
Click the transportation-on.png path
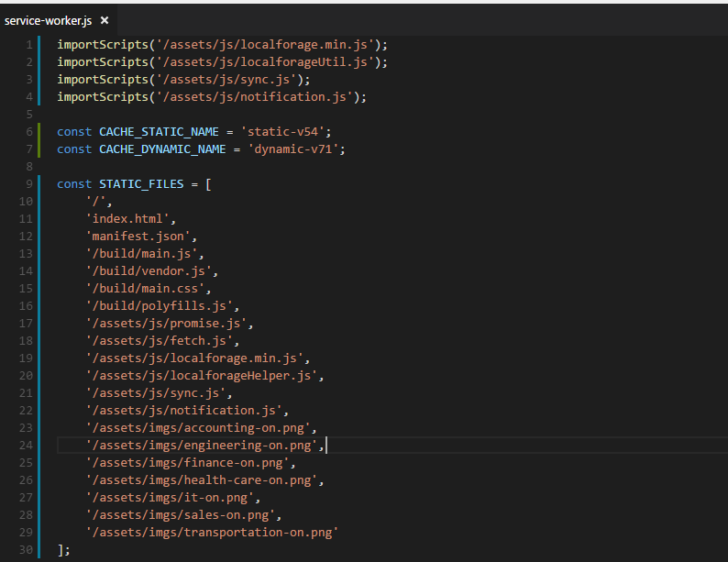pos(212,533)
